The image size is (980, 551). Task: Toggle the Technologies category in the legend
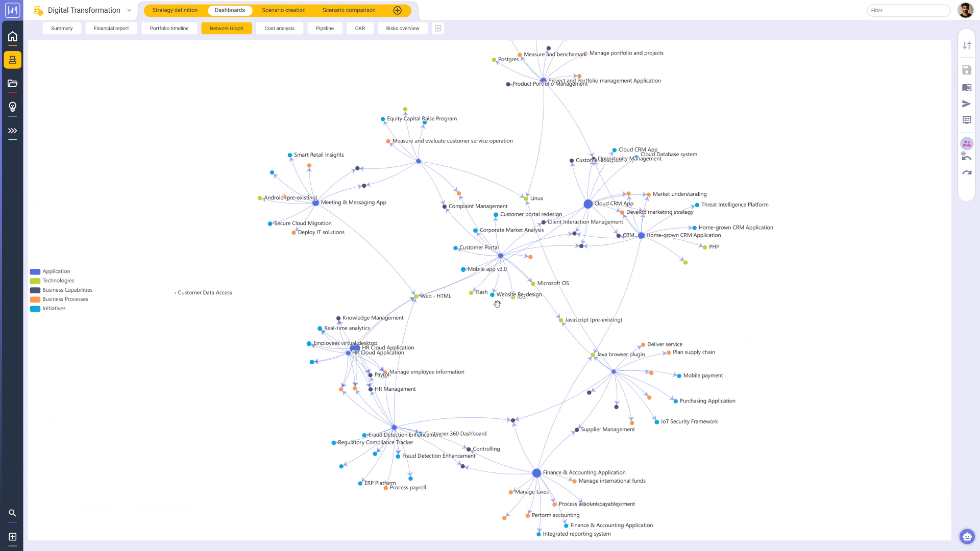tap(35, 281)
